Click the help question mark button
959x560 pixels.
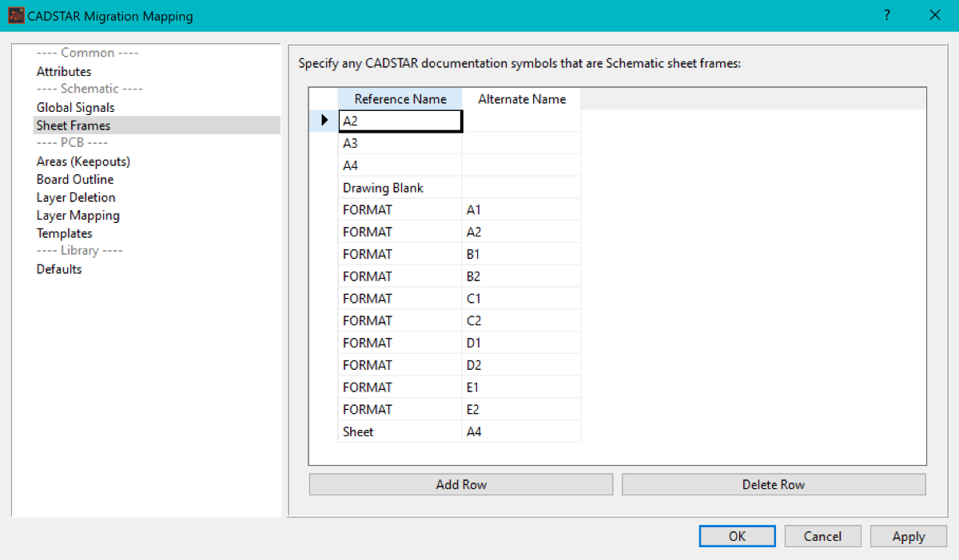[x=887, y=15]
